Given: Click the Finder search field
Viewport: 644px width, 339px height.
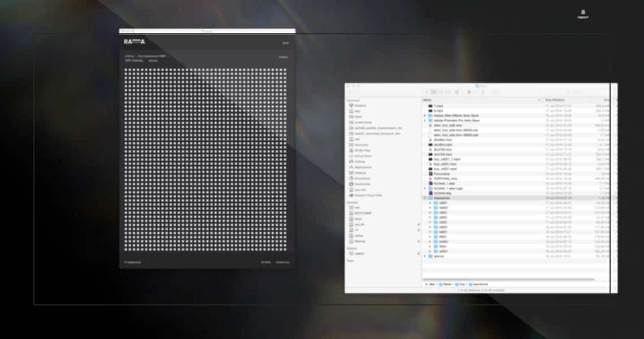Looking at the screenshot, I should [571, 92].
